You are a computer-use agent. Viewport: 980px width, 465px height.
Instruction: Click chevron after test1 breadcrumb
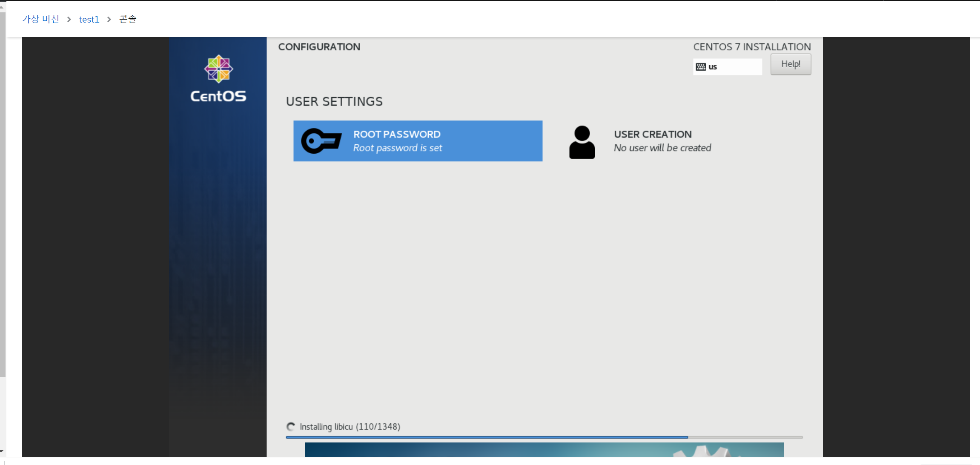point(109,20)
